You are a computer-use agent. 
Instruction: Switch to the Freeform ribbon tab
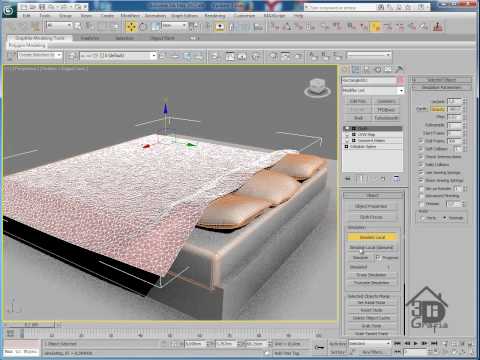[90, 38]
